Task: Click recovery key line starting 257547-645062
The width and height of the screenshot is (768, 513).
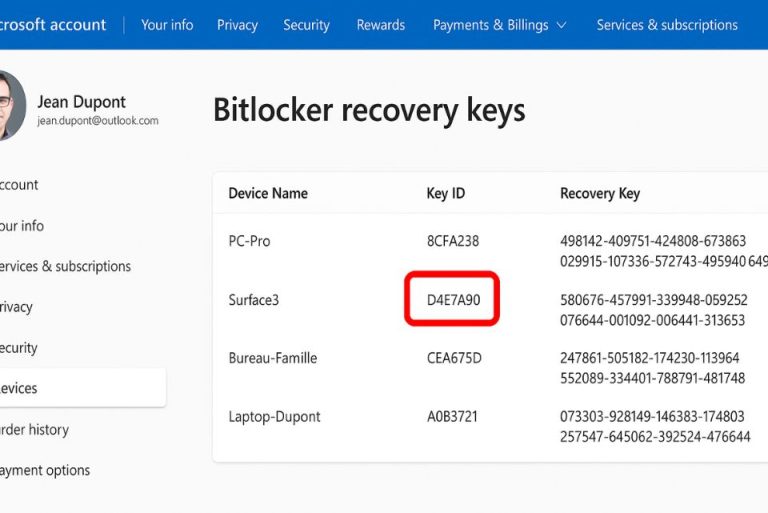Action: (x=655, y=436)
